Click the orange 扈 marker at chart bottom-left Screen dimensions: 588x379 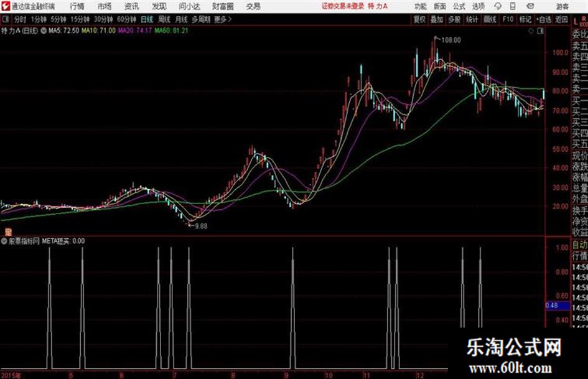click(8, 232)
